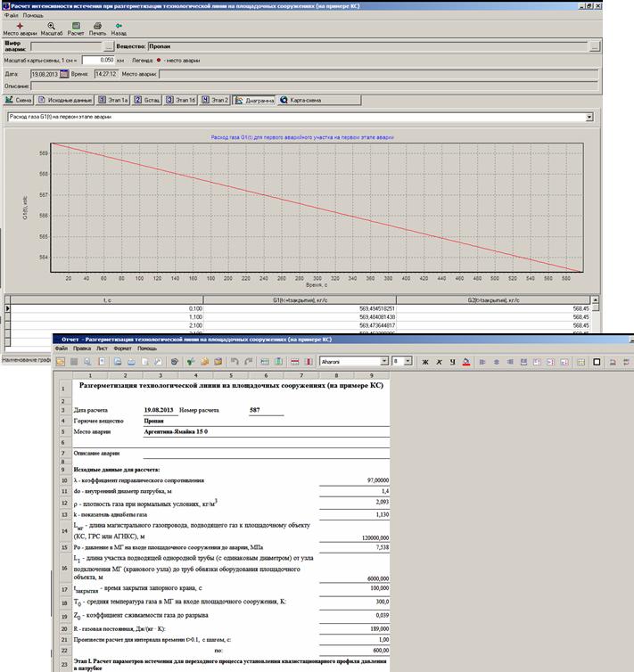Open the Aharoni font name dropdown
Screen dimensions: 634x672
point(385,362)
